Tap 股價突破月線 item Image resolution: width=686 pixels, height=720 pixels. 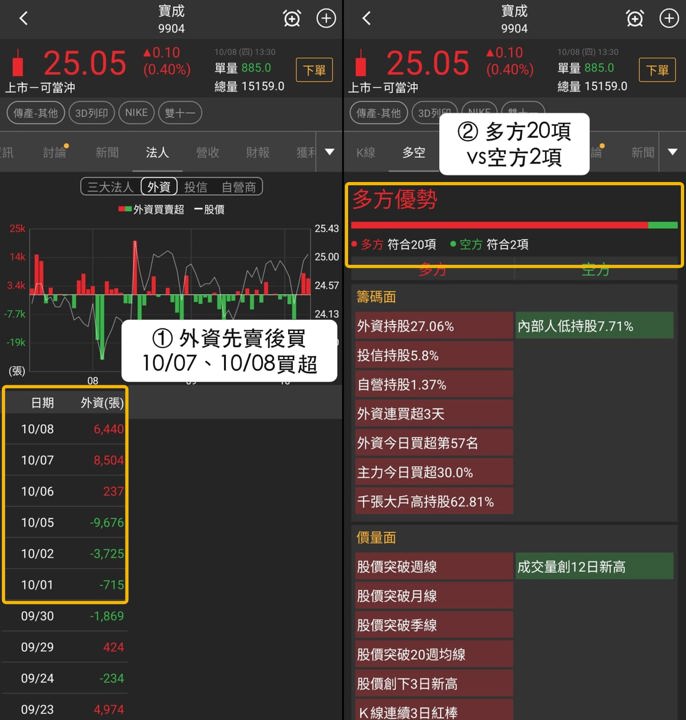433,596
